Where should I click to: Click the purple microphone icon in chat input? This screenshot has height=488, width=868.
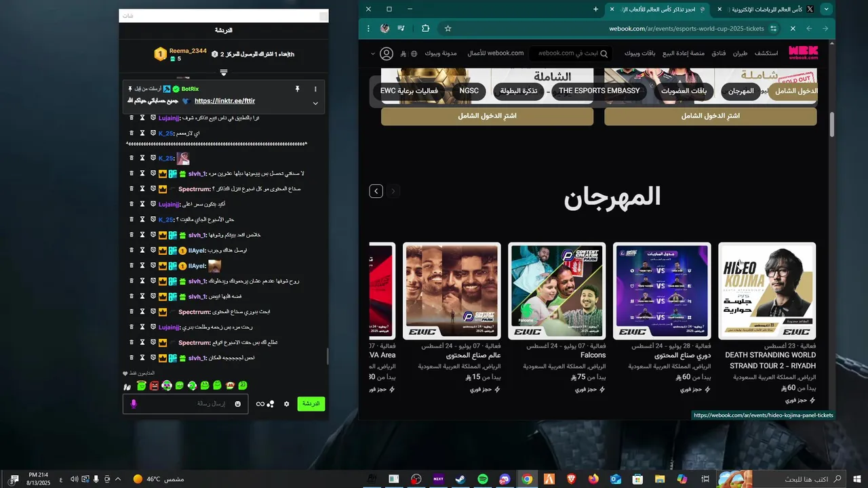pos(134,404)
